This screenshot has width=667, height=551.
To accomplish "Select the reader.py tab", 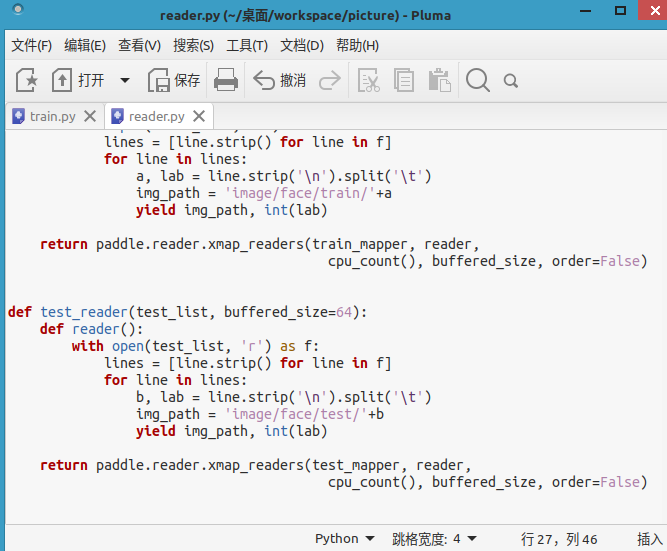I will click(x=157, y=116).
